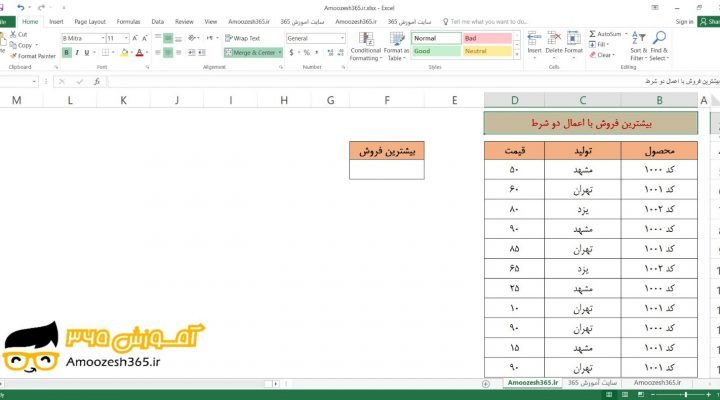Open the Insert ribbon tab
The image size is (720, 400).
click(56, 22)
